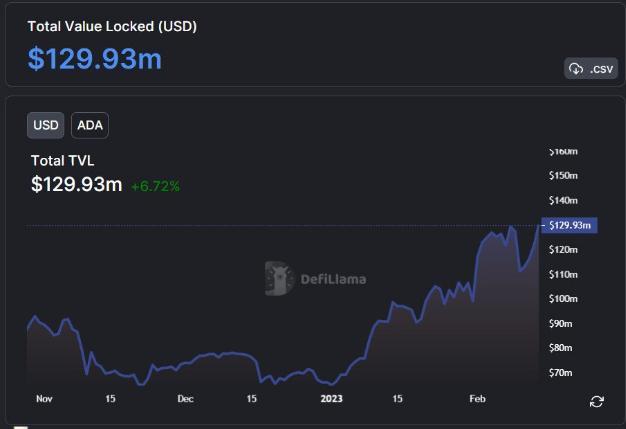Screen dimensions: 626x429
Task: Click the $129.93m price marker label
Action: pyautogui.click(x=569, y=225)
